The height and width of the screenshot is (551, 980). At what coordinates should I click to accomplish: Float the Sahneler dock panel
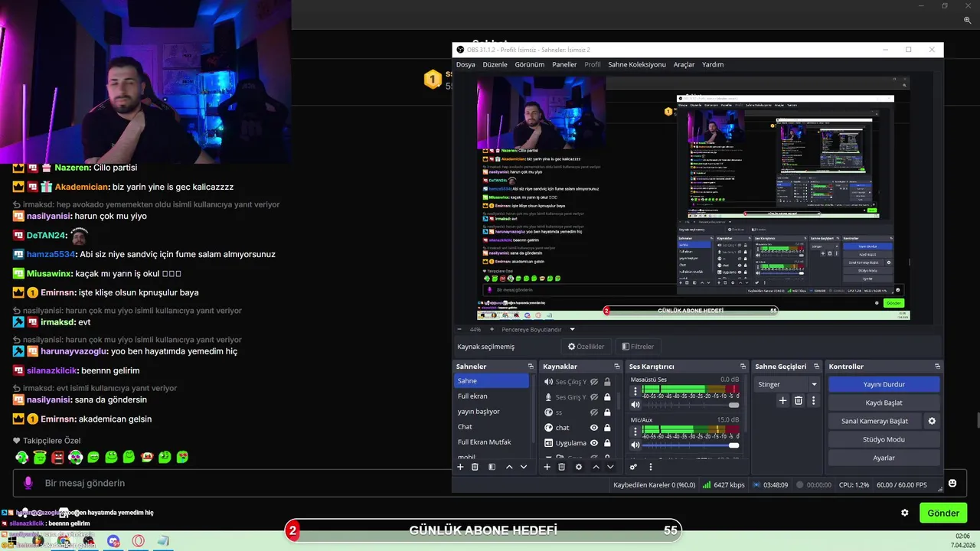[x=531, y=367]
